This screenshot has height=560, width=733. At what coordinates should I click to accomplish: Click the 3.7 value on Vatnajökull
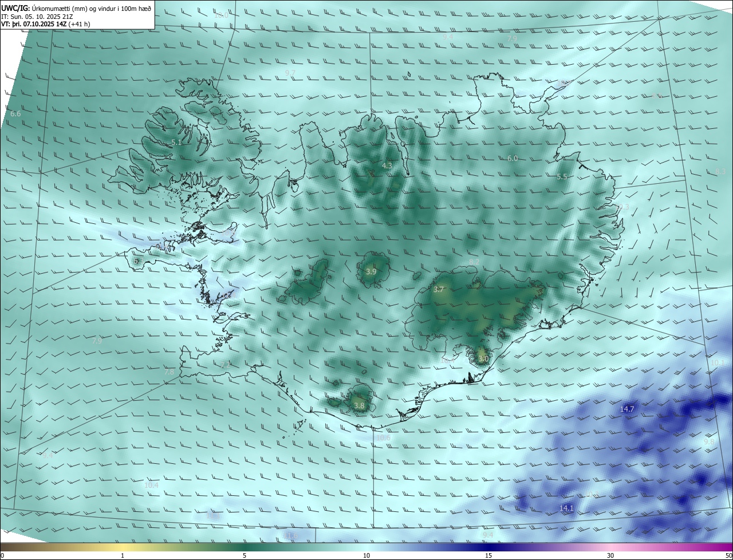[x=439, y=290]
